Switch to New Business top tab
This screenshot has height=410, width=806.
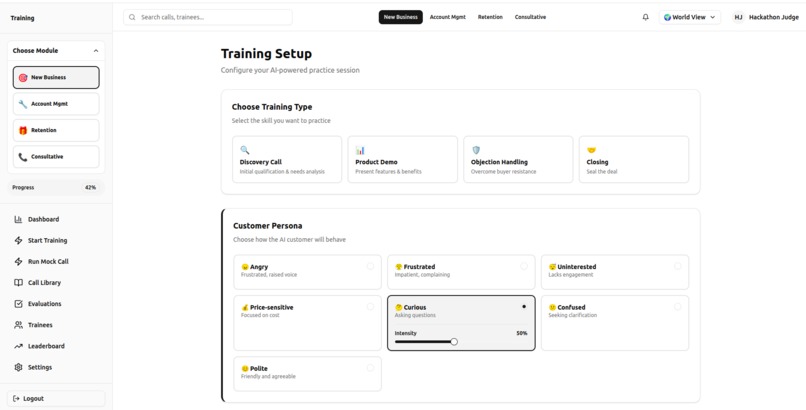pos(400,17)
